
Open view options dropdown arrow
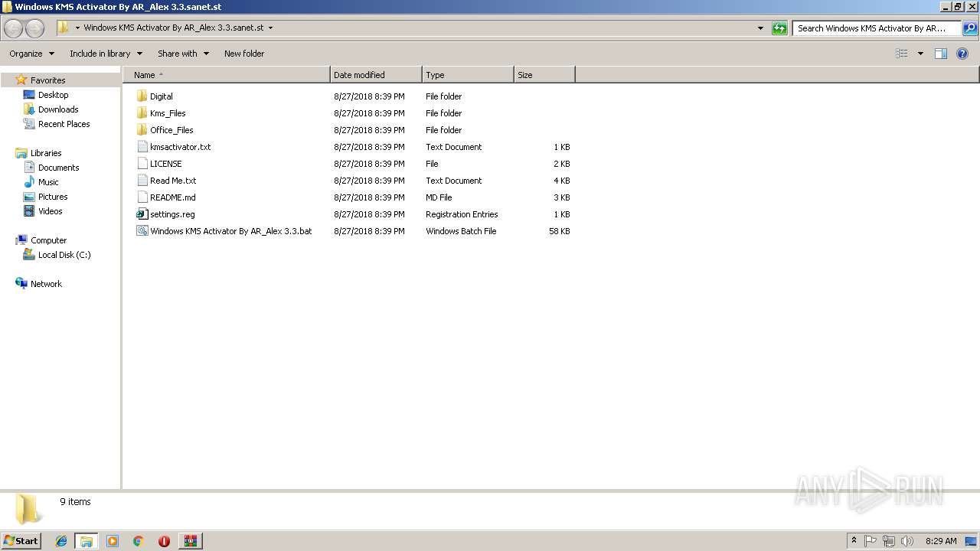(920, 54)
